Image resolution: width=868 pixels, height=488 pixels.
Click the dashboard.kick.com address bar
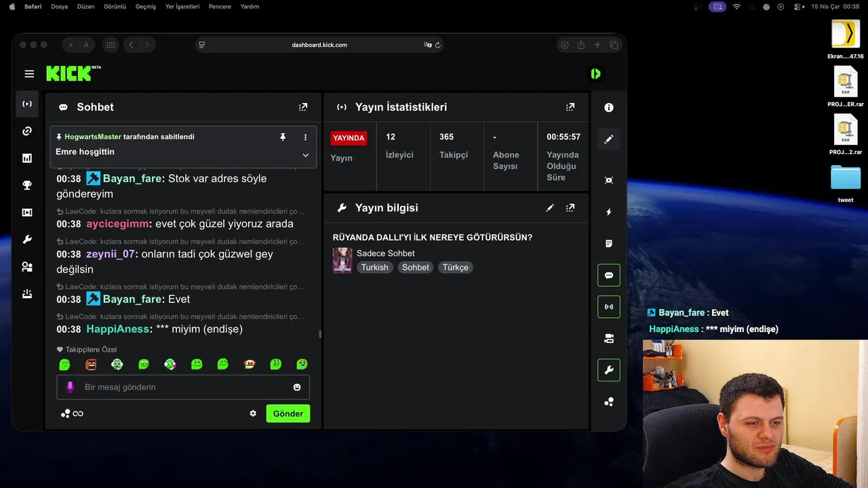(x=319, y=45)
